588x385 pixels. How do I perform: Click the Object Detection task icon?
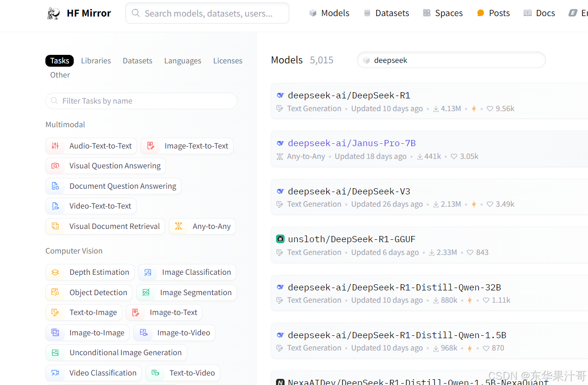click(x=55, y=292)
